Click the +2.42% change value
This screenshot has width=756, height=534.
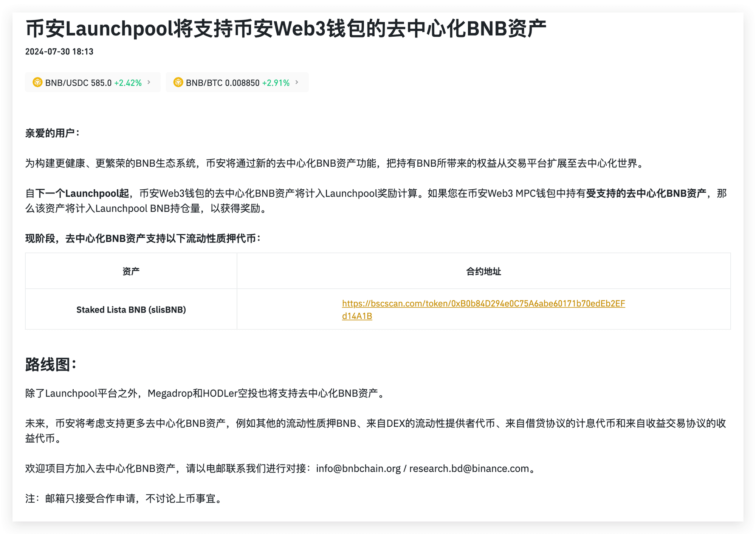(x=128, y=83)
